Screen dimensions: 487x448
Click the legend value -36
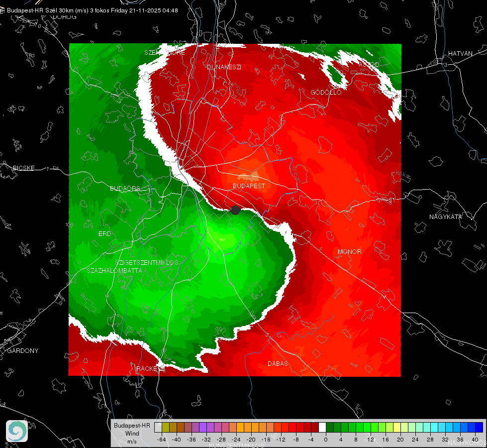192,440
